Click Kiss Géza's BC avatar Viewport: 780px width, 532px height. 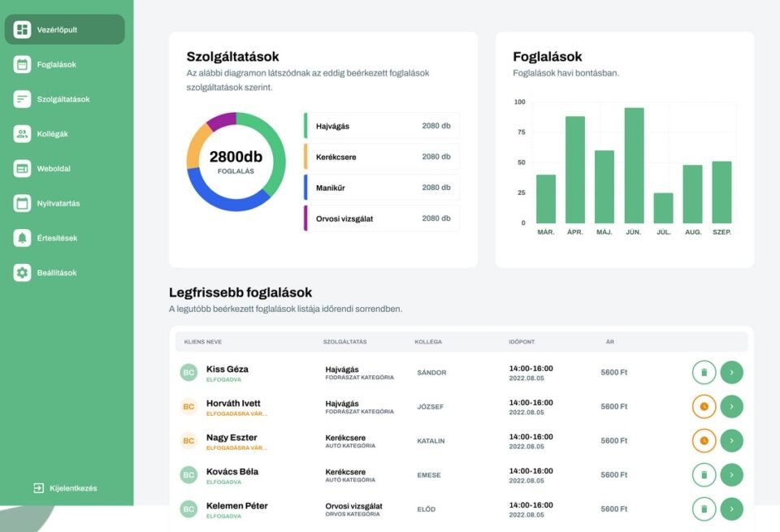point(188,372)
